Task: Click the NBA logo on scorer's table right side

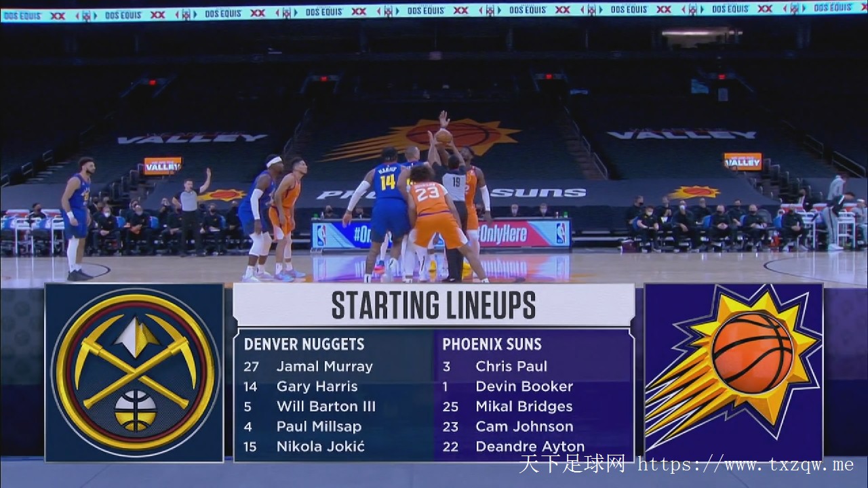Action: (561, 233)
